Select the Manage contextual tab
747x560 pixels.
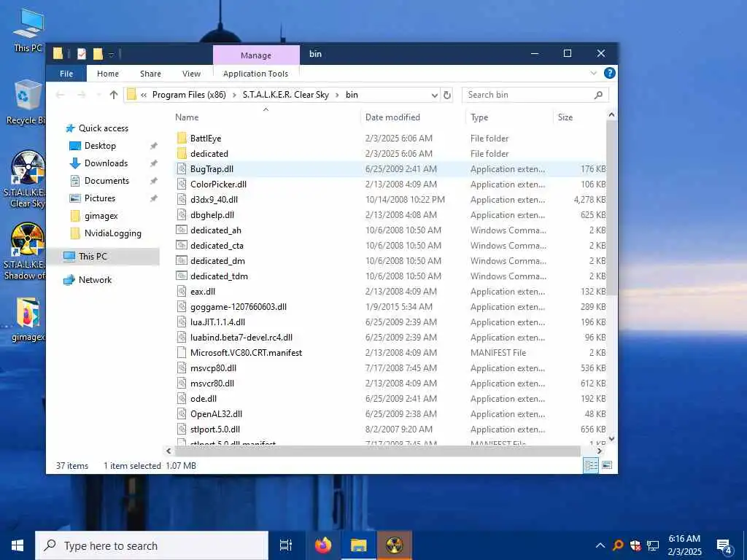(256, 55)
